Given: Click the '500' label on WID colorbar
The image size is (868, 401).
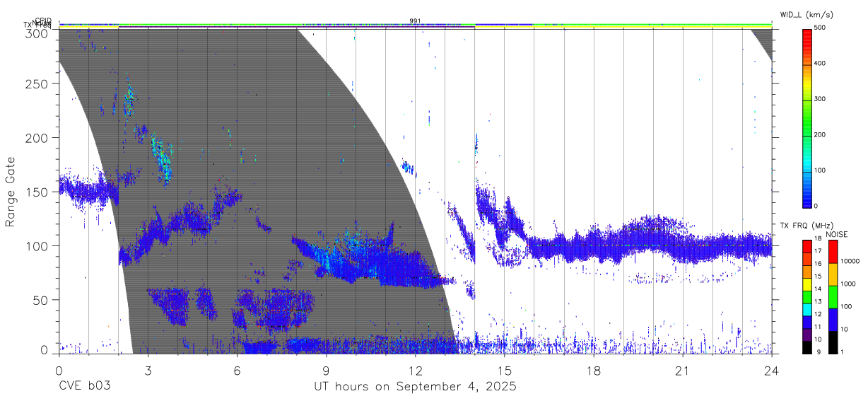Looking at the screenshot, I should click(820, 28).
